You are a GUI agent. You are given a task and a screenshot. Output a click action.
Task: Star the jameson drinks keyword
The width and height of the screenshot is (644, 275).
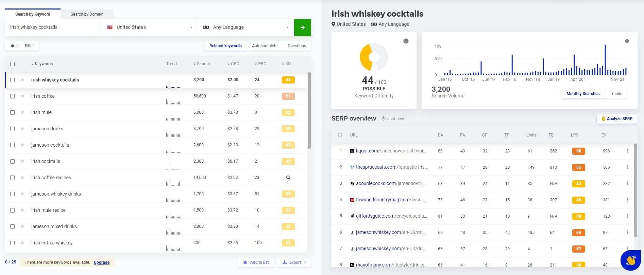(x=22, y=129)
